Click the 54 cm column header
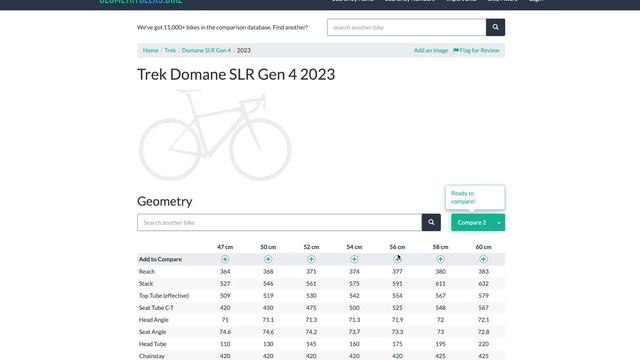The image size is (640, 360). pos(354,247)
